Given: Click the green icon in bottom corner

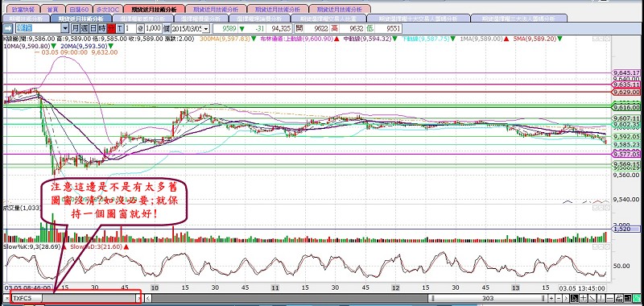Looking at the screenshot, I should pos(637,298).
